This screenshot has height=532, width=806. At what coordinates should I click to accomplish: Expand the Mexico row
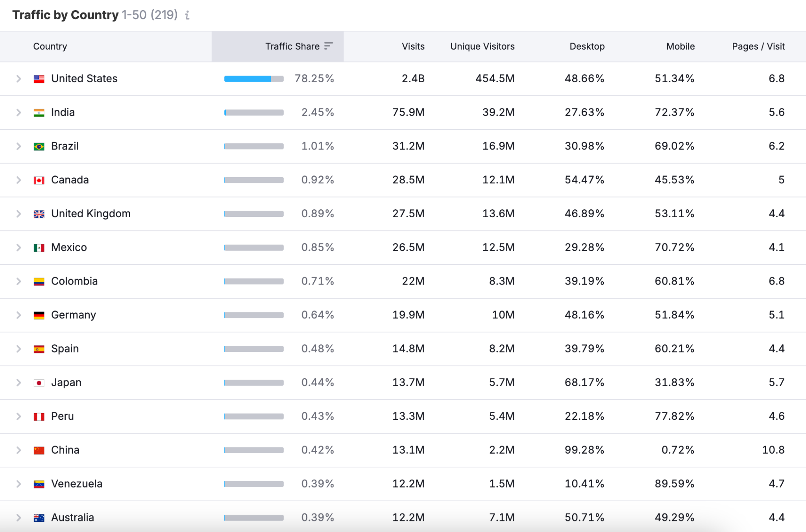18,248
